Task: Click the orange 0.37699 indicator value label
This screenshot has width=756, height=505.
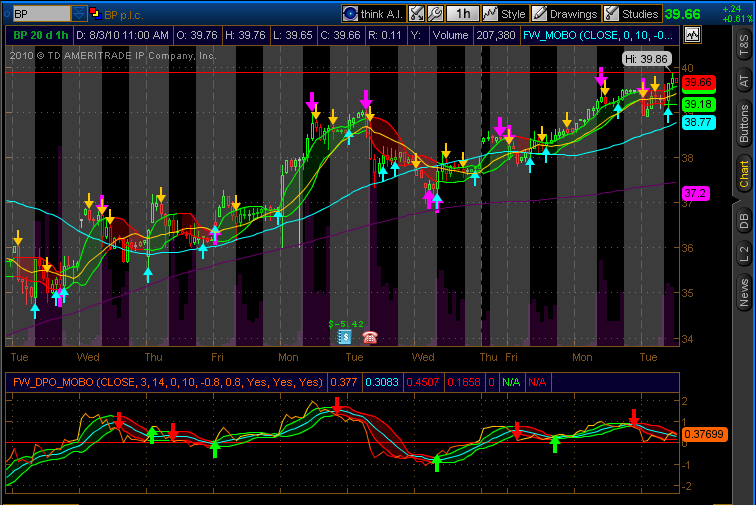Action: 704,434
